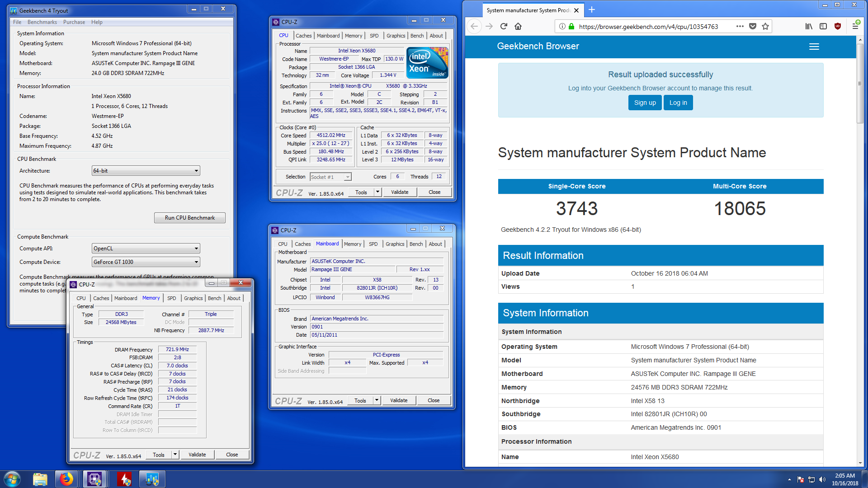Open Help menu in Geekbench

click(97, 22)
